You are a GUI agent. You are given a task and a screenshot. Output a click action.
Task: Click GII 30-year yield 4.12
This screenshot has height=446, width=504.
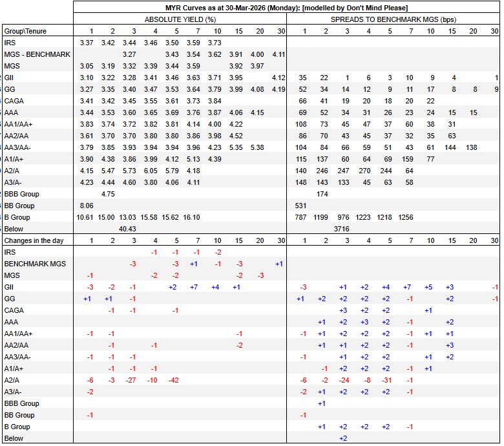coord(278,78)
